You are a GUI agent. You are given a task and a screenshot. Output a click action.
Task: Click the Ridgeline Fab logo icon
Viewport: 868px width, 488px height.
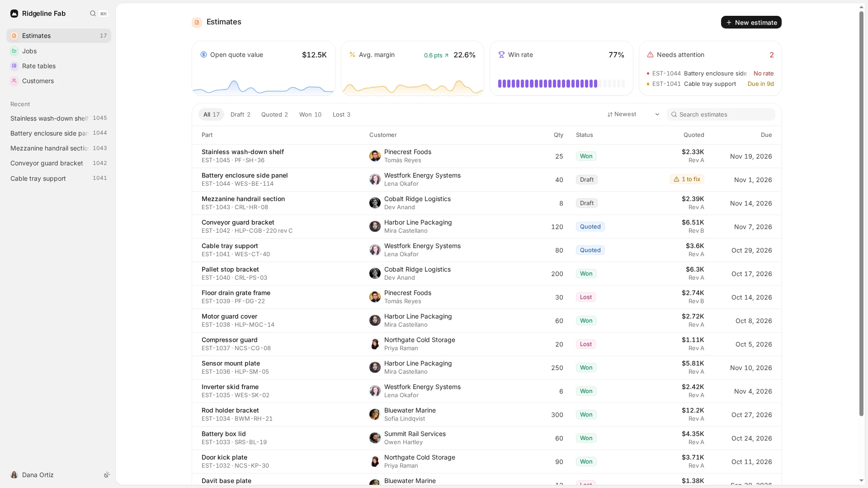14,14
